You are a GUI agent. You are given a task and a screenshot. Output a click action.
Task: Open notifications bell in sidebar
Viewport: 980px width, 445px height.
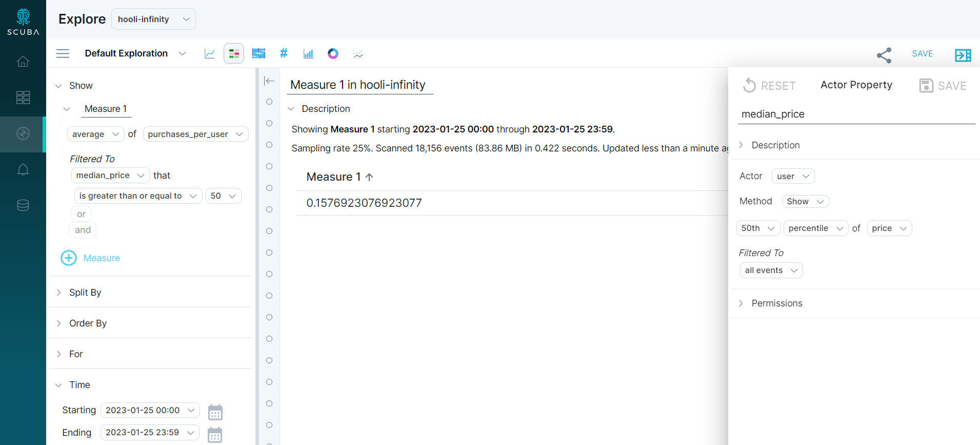23,169
